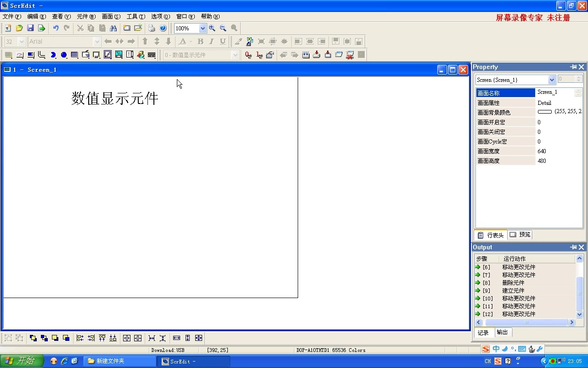Select the pipe element tool icon
This screenshot has width=588, height=368.
click(x=42, y=55)
